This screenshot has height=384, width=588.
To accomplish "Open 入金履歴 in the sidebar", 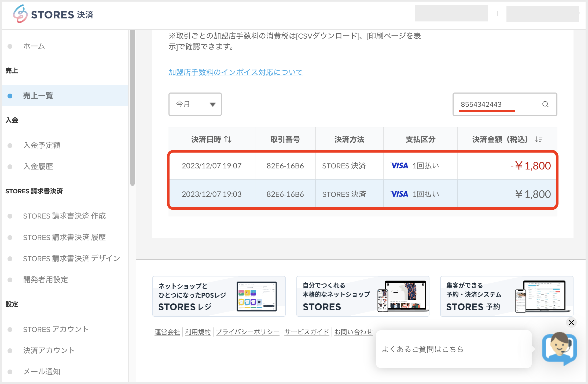I will [38, 166].
